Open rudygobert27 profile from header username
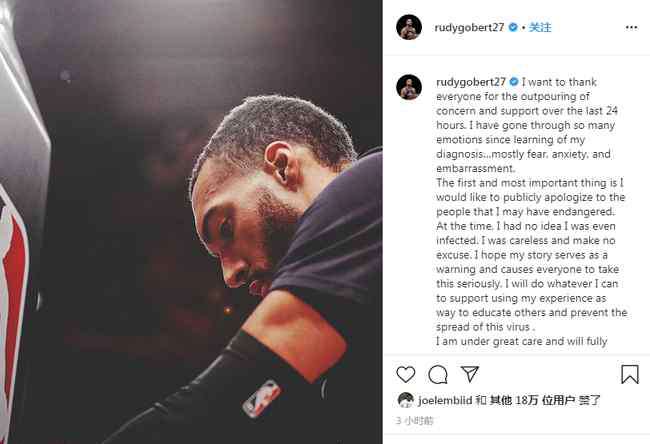This screenshot has width=650, height=444. [469, 27]
